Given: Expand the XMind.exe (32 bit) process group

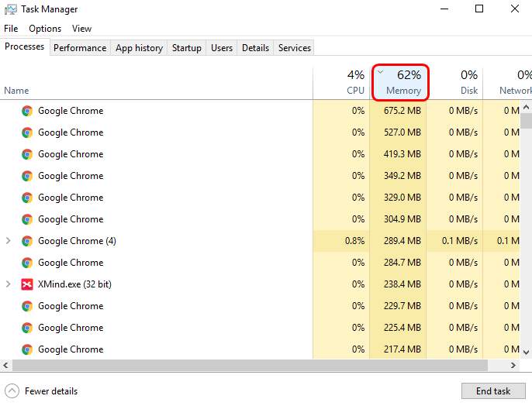Looking at the screenshot, I should pyautogui.click(x=8, y=284).
